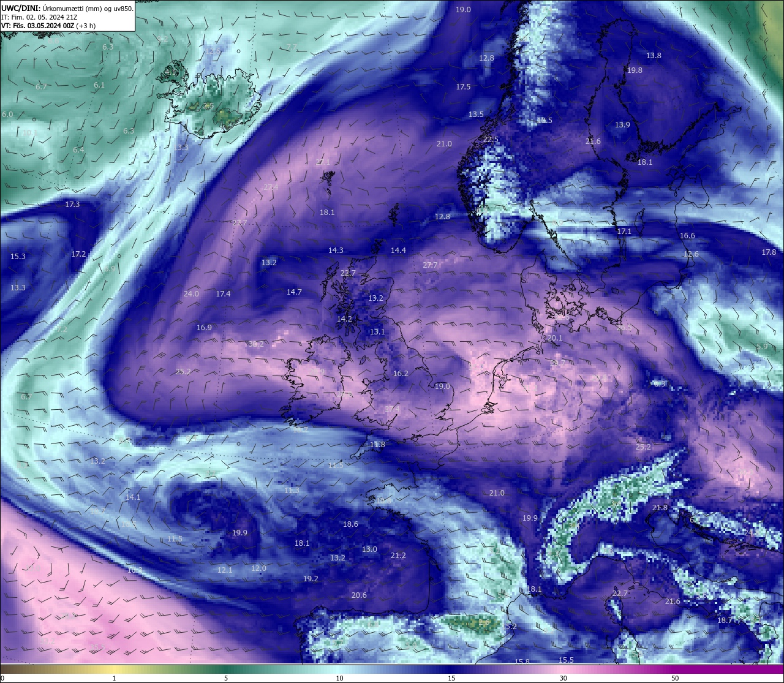This screenshot has height=683, width=784.
Task: Click the value label '14.1' on the map
Action: pyautogui.click(x=133, y=497)
